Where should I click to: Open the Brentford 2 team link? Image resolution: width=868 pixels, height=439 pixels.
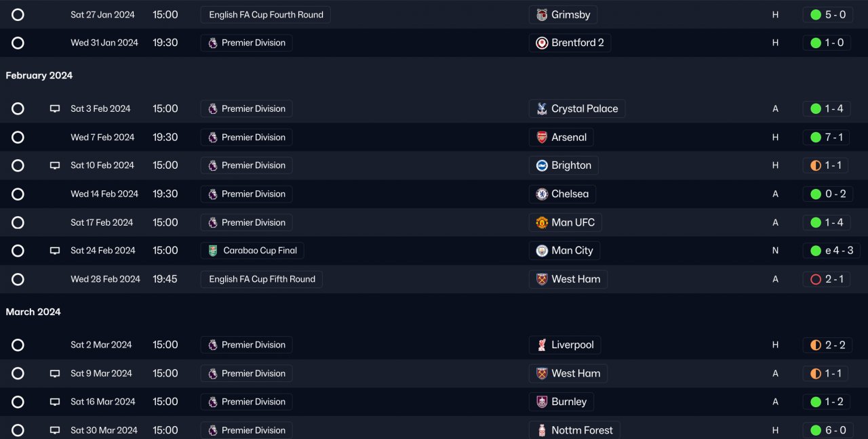click(570, 43)
